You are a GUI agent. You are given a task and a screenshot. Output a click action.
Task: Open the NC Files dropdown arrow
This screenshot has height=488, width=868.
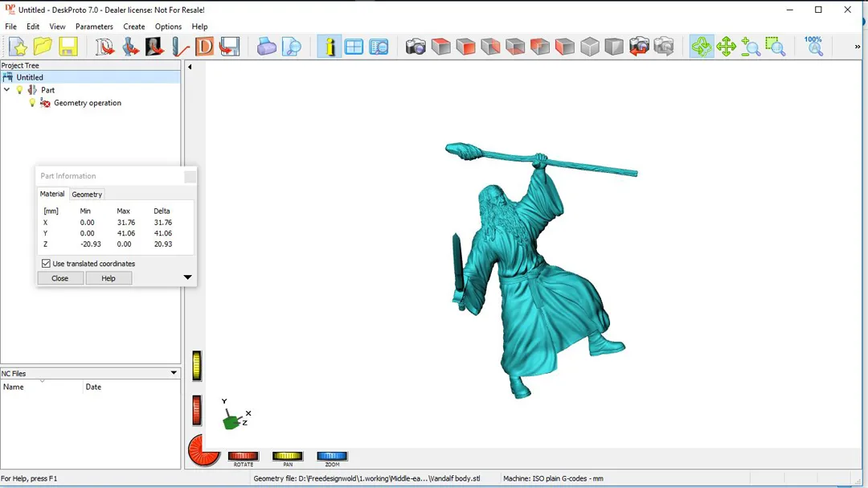pyautogui.click(x=174, y=373)
